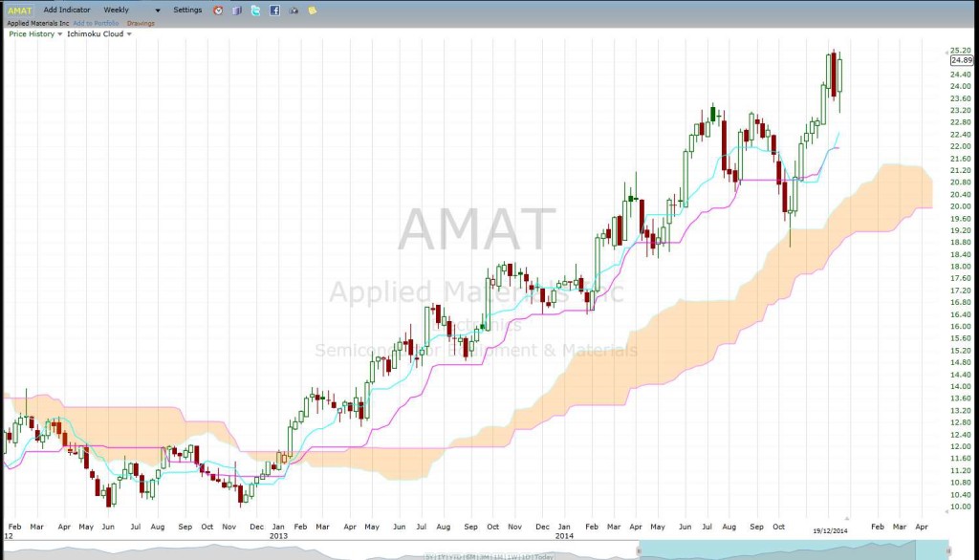
Task: Open the Settings menu
Action: click(187, 10)
